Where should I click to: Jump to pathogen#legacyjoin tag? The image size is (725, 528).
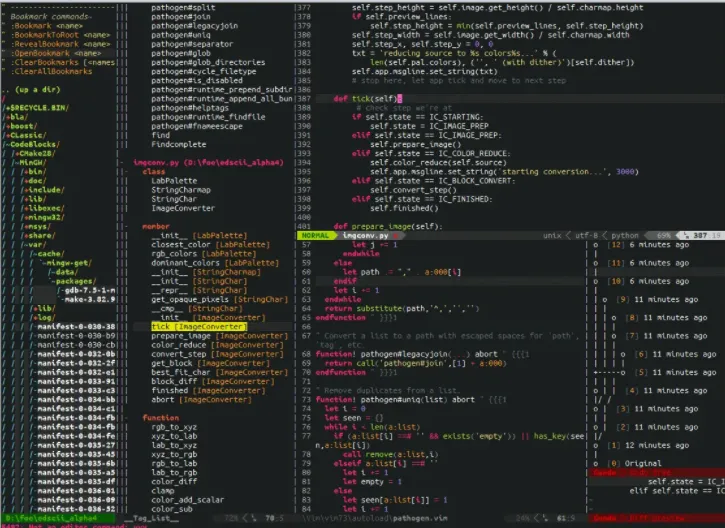click(x=195, y=26)
